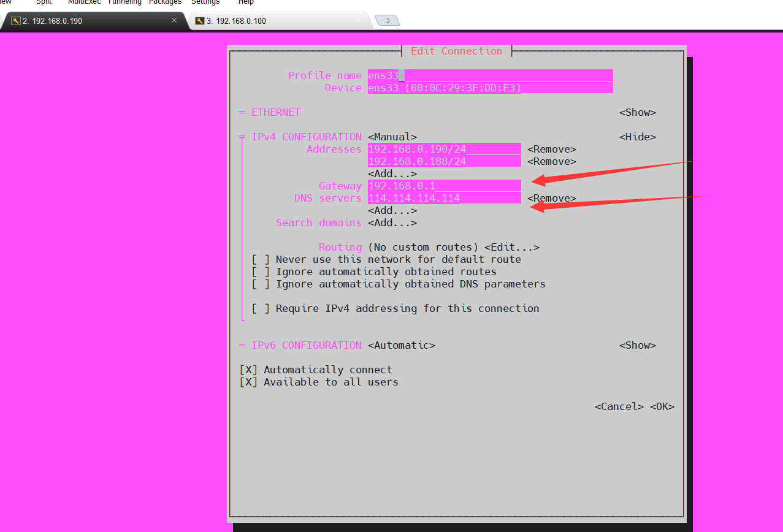Cancel the Edit Connection dialog
The width and height of the screenshot is (783, 532).
pos(619,406)
